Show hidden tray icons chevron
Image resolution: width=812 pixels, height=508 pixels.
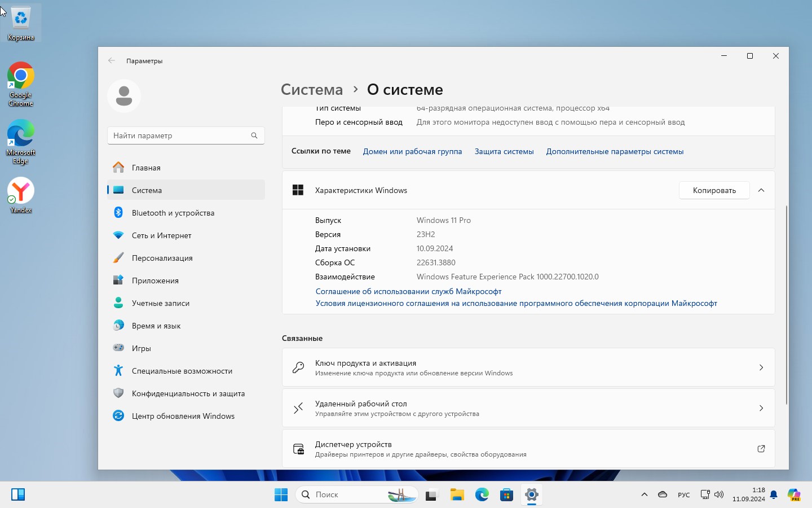click(x=645, y=495)
